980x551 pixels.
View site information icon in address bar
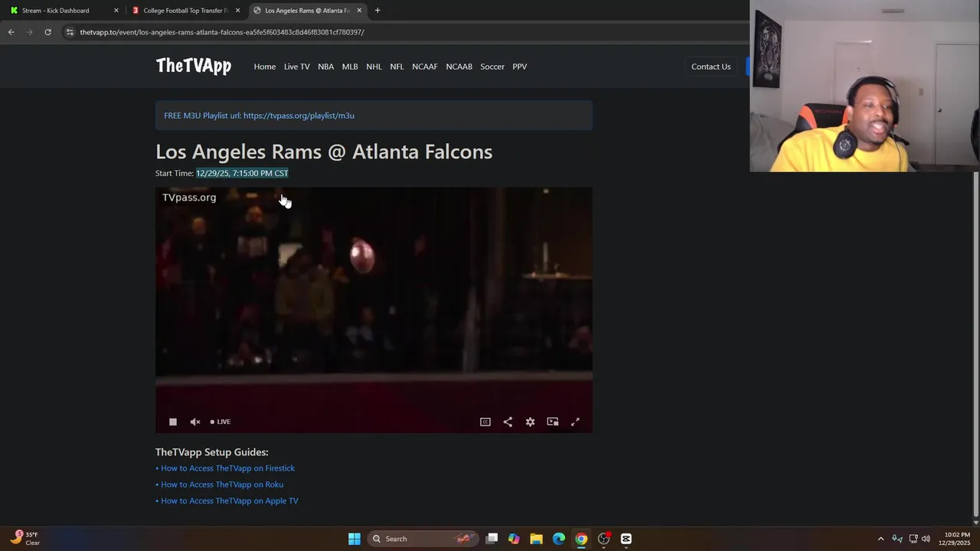pyautogui.click(x=70, y=32)
